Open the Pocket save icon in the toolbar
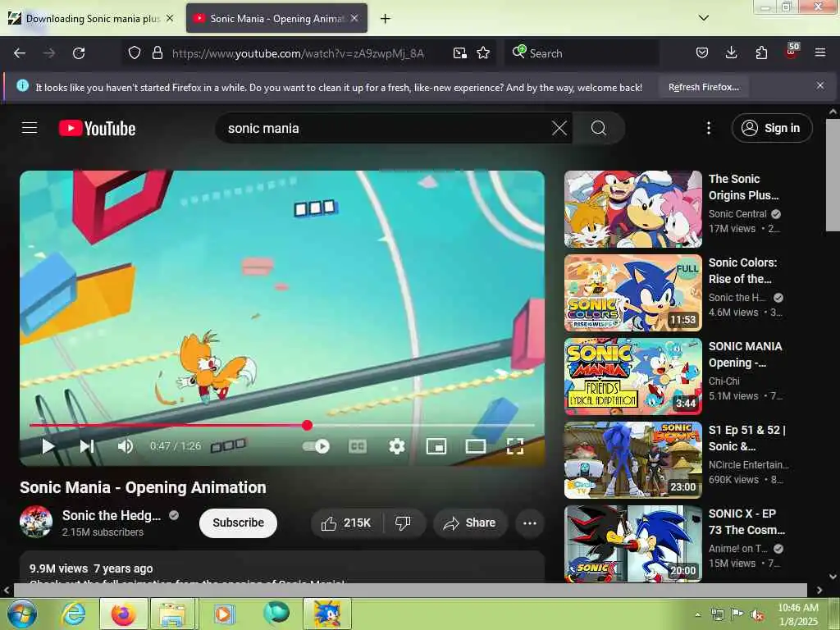 coord(702,53)
